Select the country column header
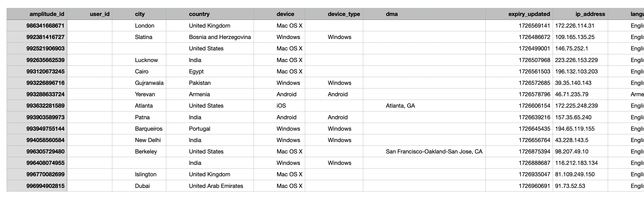Image resolution: width=644 pixels, height=197 pixels. (210, 14)
